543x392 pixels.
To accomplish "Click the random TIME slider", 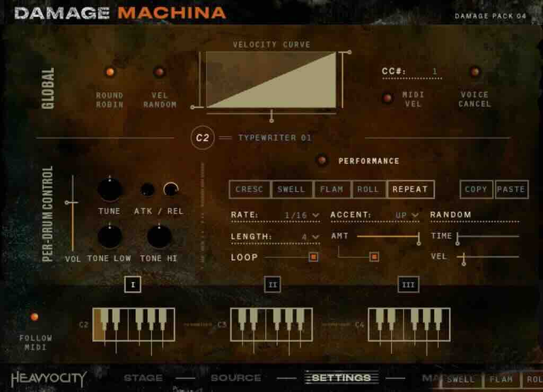I will [x=488, y=237].
